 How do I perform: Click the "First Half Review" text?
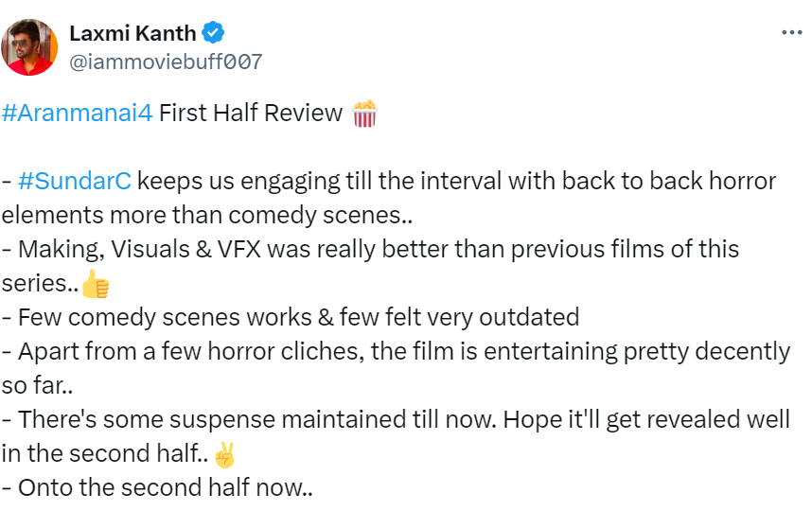251,114
